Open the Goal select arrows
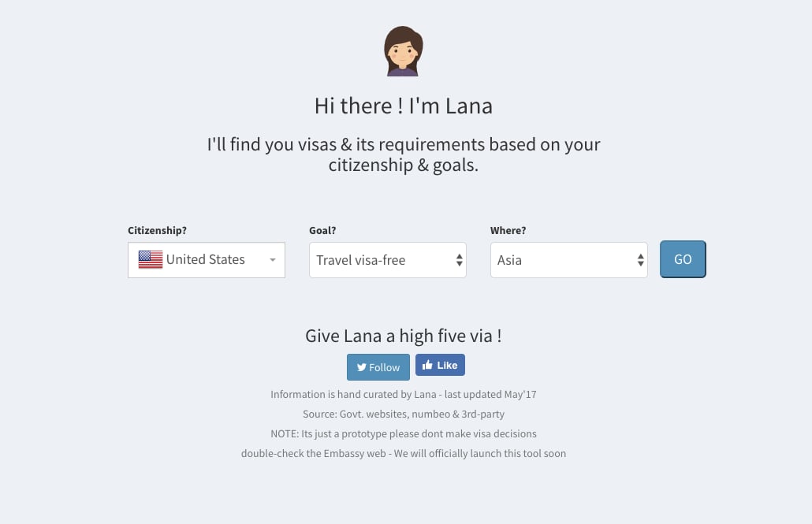 tap(460, 260)
